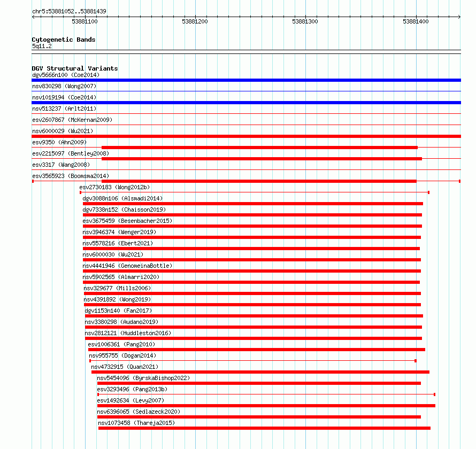Click the thick blue bar under dgv5666n100

click(246, 80)
